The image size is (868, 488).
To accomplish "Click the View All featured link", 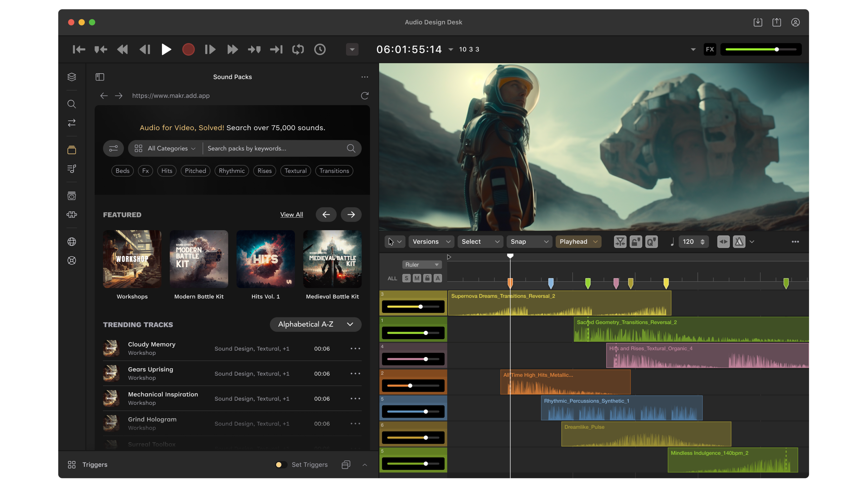I will (291, 215).
